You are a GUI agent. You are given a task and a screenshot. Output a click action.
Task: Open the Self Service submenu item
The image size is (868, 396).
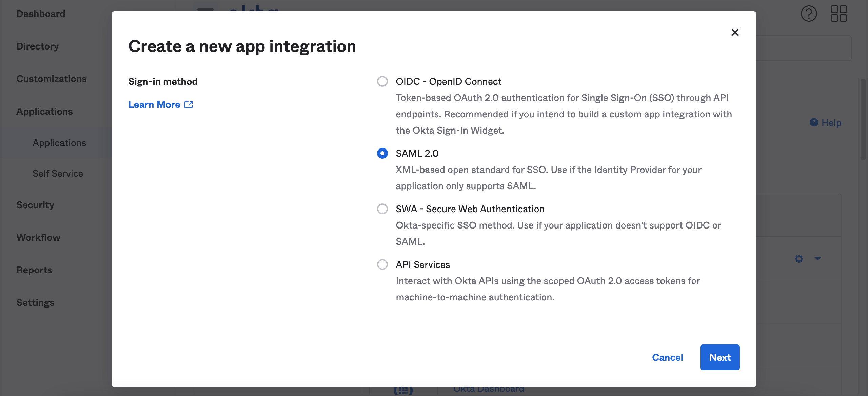tap(58, 173)
